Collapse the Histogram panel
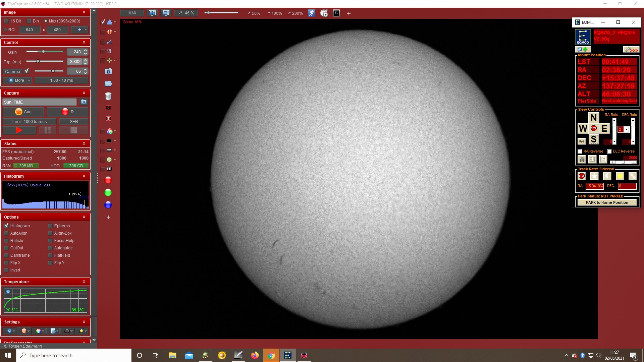 (84, 176)
